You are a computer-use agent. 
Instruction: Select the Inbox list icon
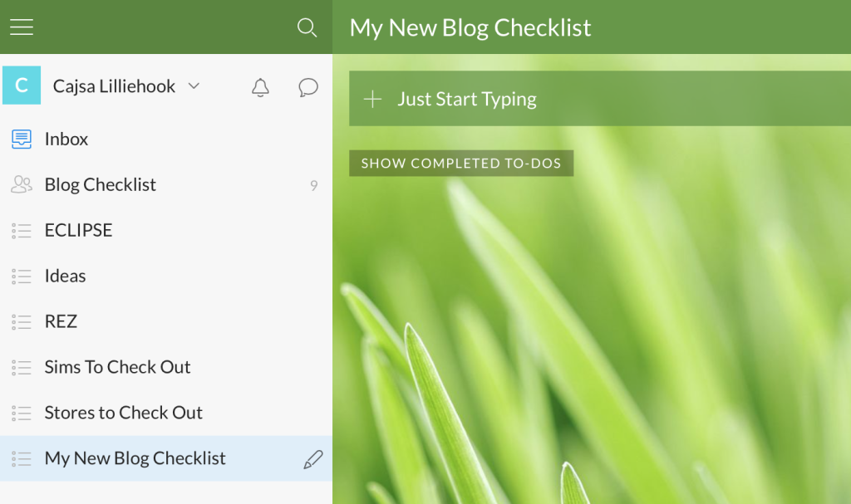click(x=22, y=139)
